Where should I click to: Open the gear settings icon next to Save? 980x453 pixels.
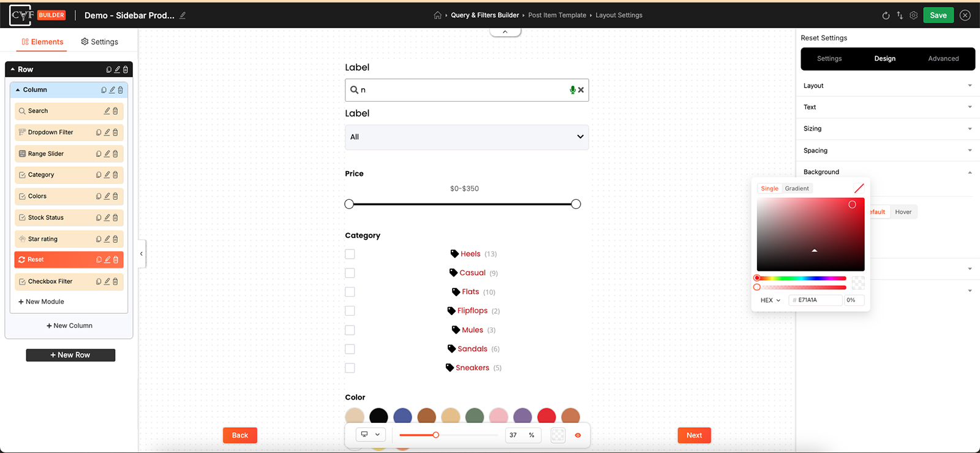point(914,15)
